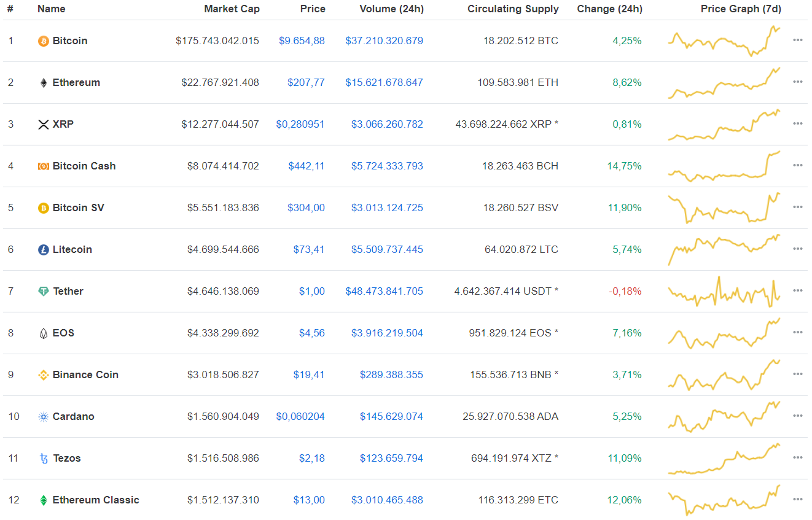Click the Tether logo icon
The height and width of the screenshot is (520, 812).
click(x=44, y=292)
